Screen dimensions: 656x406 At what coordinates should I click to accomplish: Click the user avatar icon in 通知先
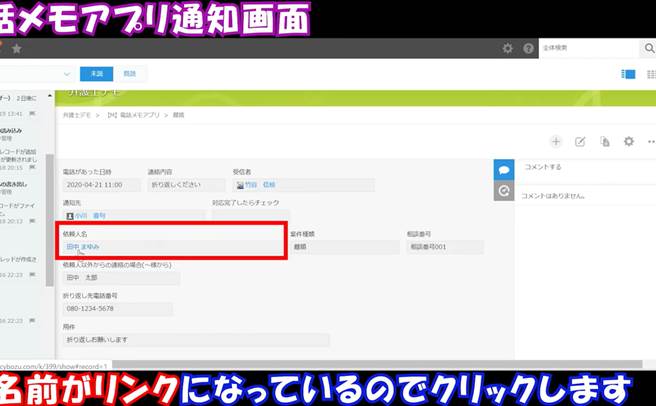pos(70,216)
